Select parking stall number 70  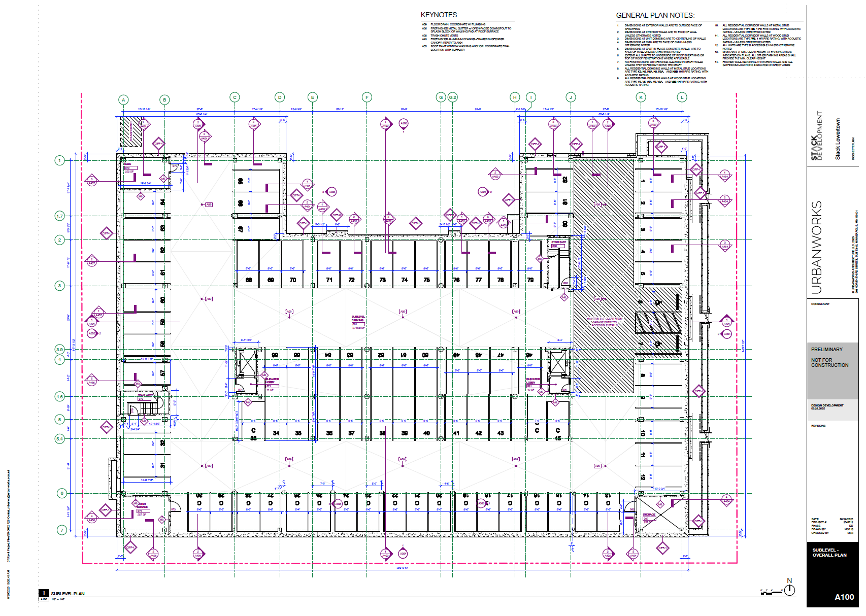tap(293, 280)
